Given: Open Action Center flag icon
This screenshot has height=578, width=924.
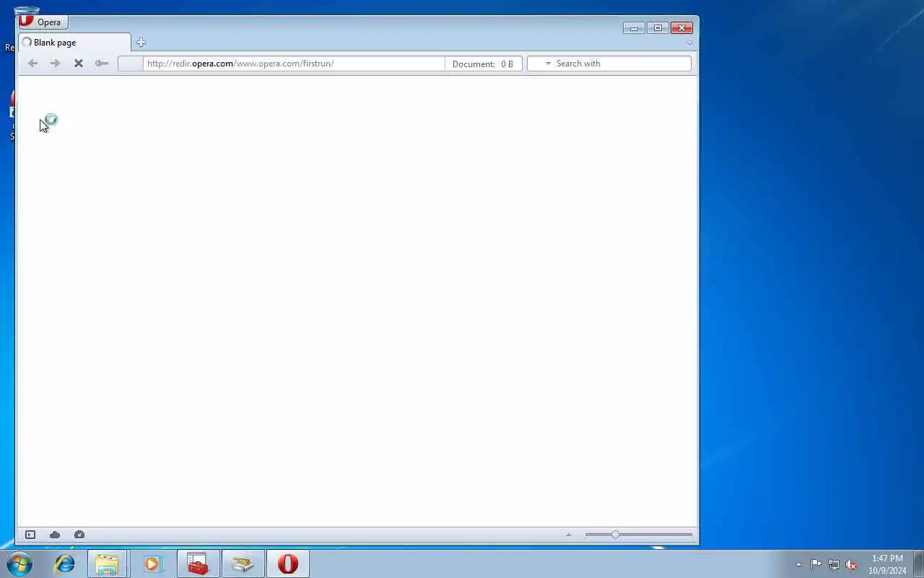Looking at the screenshot, I should point(816,564).
